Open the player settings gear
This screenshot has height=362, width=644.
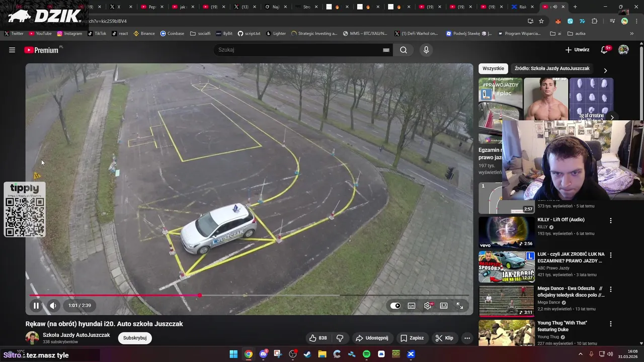(428, 305)
